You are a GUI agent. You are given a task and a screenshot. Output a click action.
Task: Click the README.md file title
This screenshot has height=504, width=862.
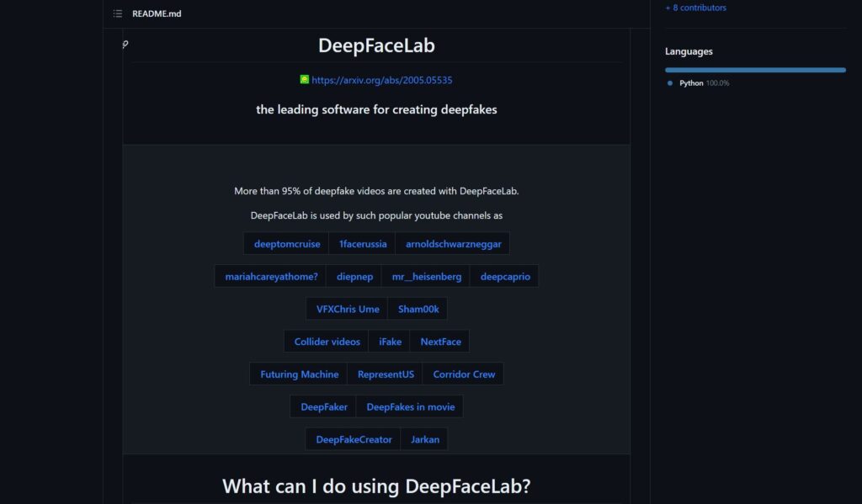tap(156, 13)
